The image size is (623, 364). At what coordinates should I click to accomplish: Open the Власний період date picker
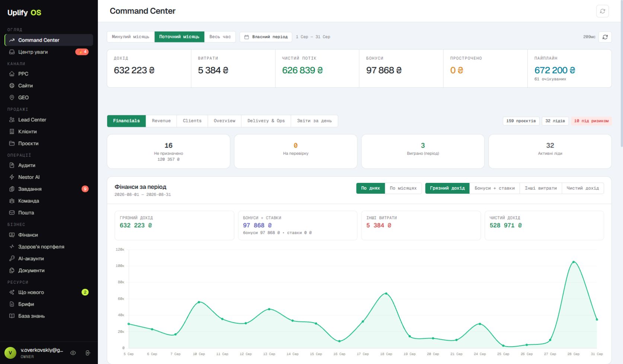click(266, 37)
